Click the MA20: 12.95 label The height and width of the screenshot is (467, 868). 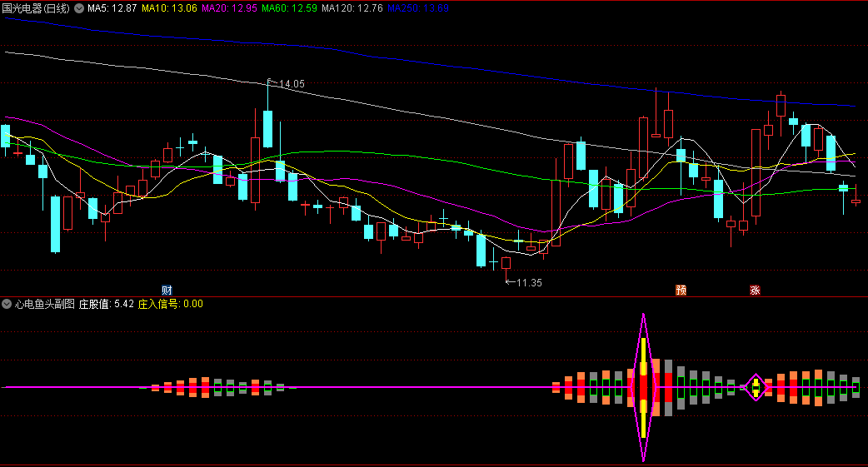tap(229, 8)
